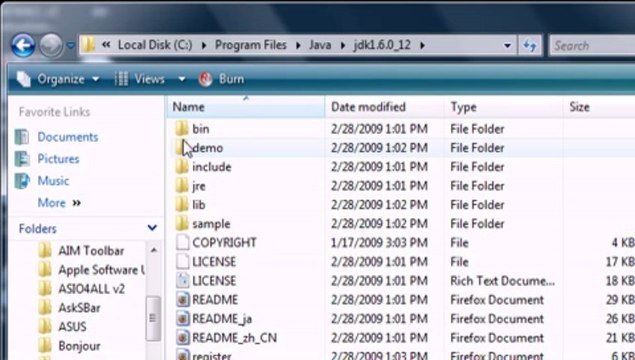Image resolution: width=635 pixels, height=360 pixels.
Task: Select the lib folder icon
Action: point(182,205)
